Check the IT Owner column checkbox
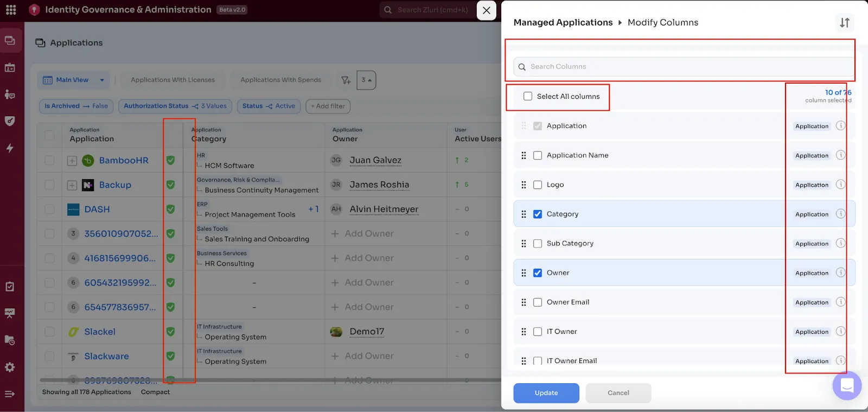The height and width of the screenshot is (412, 868). (538, 331)
